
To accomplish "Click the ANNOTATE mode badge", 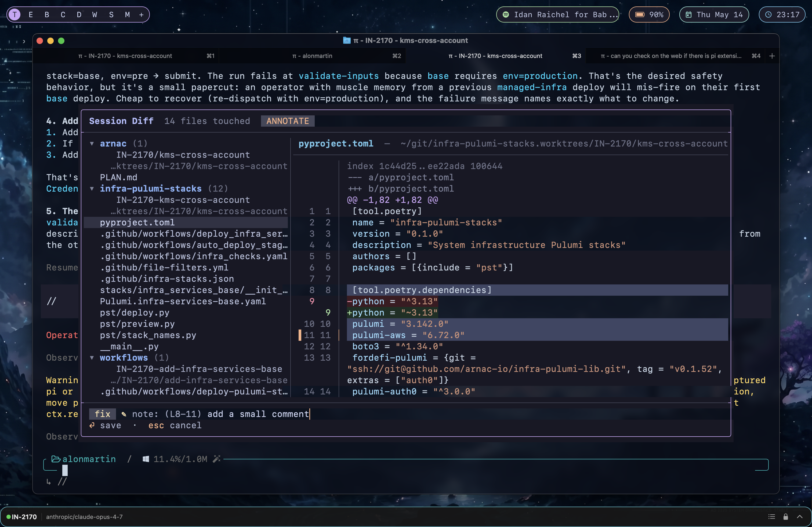I will point(288,121).
